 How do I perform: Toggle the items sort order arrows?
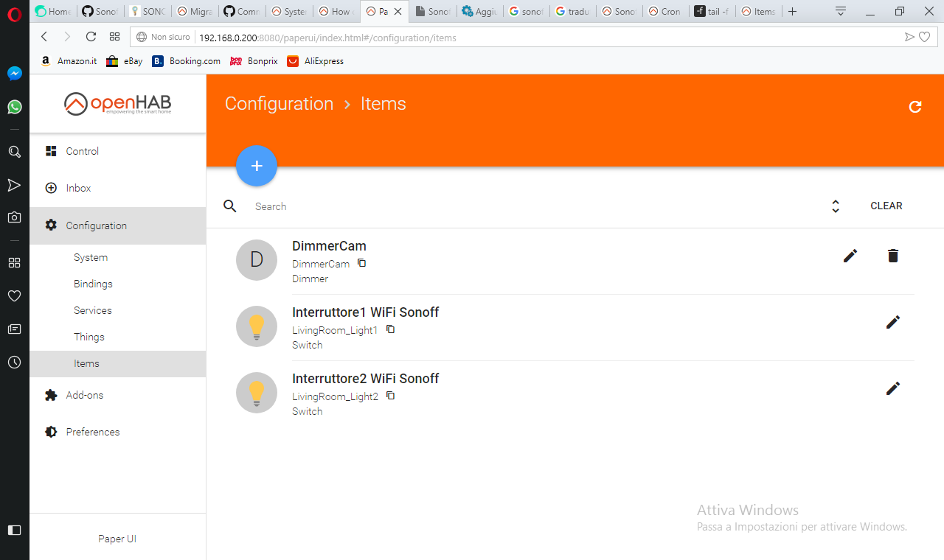click(836, 206)
